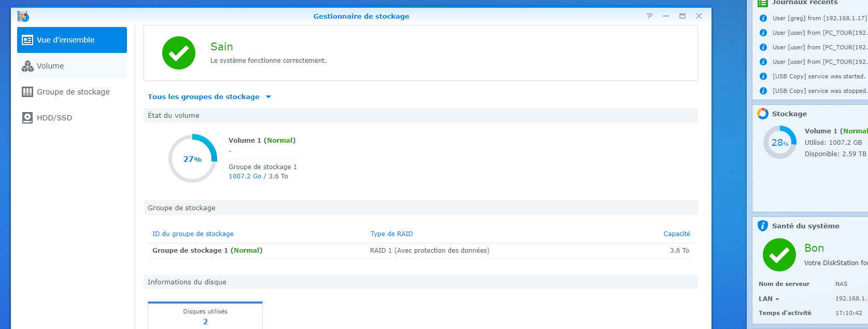Click the Groupe de stockage sidebar icon
The image size is (868, 329).
[27, 92]
